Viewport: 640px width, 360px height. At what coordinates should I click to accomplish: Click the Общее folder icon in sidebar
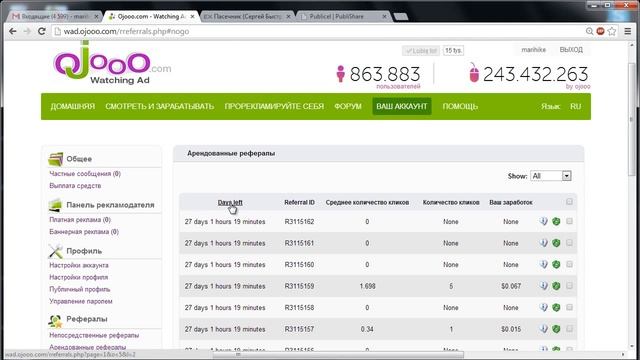point(56,159)
